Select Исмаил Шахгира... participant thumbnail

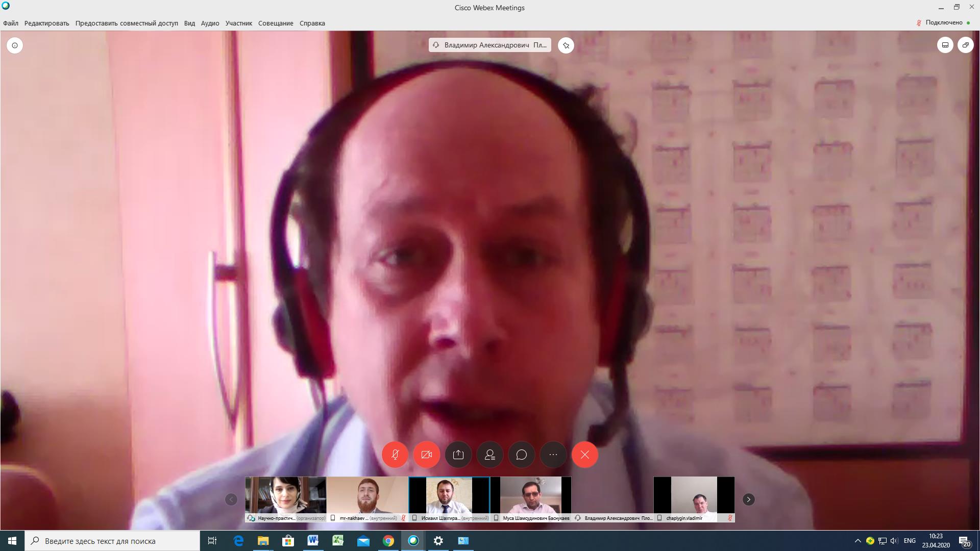pos(449,499)
